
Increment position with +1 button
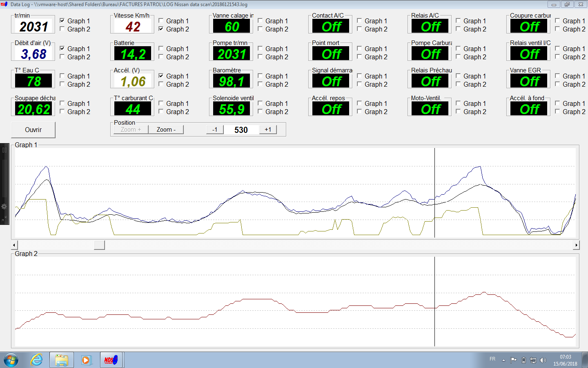coord(268,130)
